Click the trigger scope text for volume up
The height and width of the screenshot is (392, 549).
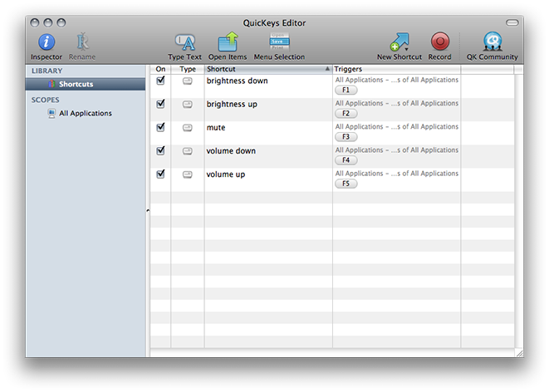(x=397, y=174)
